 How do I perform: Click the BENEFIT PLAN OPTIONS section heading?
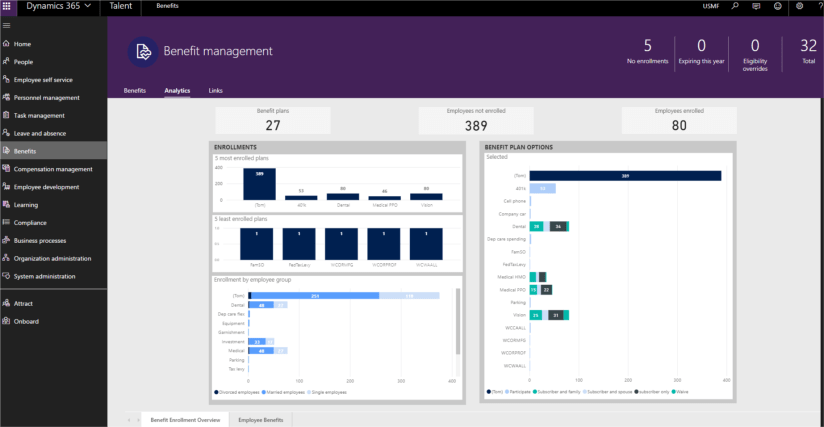tap(519, 147)
